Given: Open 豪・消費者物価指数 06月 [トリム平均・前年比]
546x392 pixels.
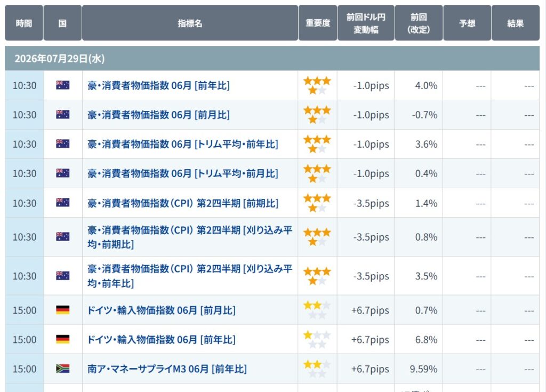Looking at the screenshot, I should click(x=183, y=144).
